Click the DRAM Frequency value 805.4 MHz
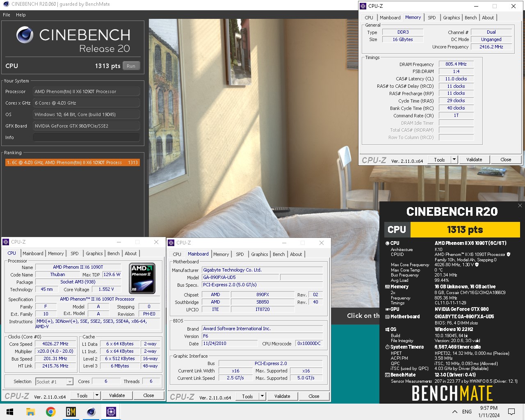The image size is (525, 420). click(x=456, y=64)
